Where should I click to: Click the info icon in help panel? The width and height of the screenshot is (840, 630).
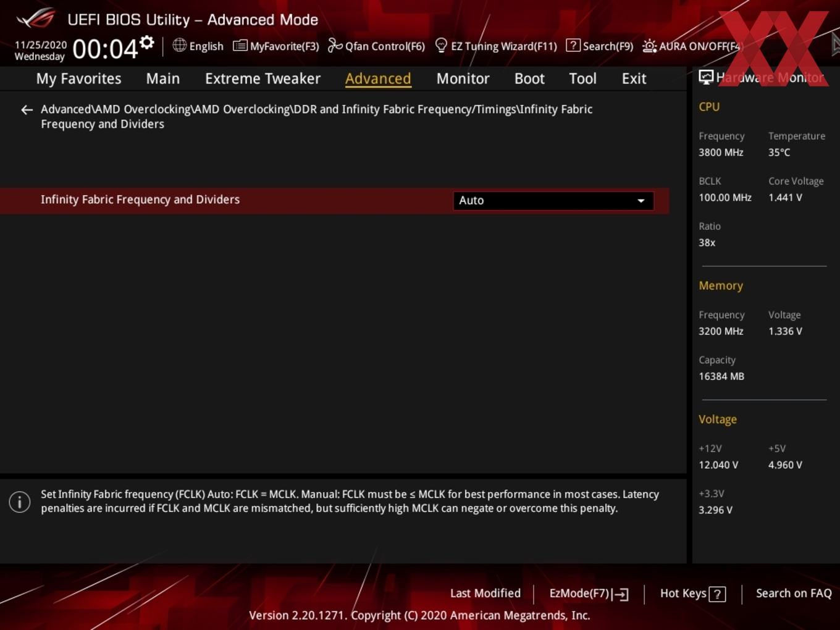pyautogui.click(x=20, y=502)
